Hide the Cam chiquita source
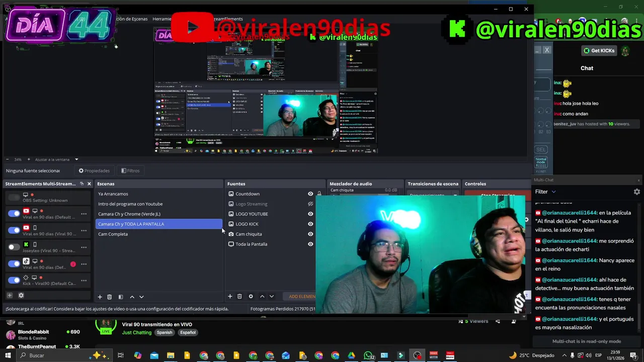This screenshot has width=644, height=362. (310, 234)
